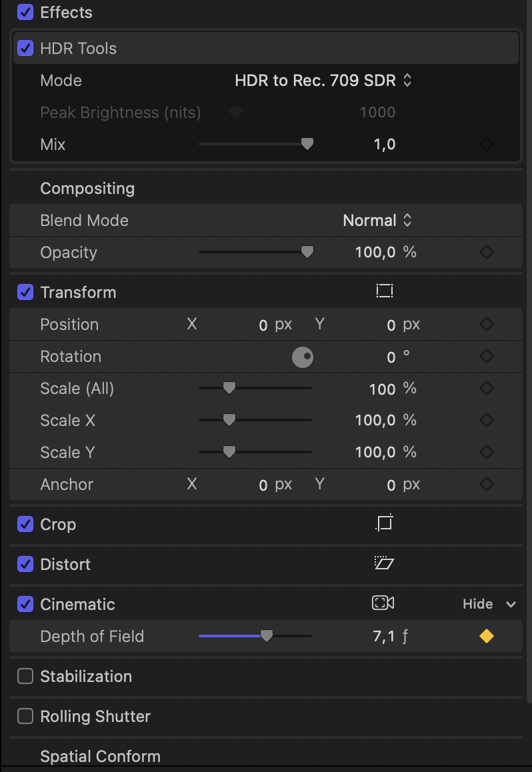Click the Hide button for Cinematic
Screen dimensions: 532x772
(x=477, y=604)
